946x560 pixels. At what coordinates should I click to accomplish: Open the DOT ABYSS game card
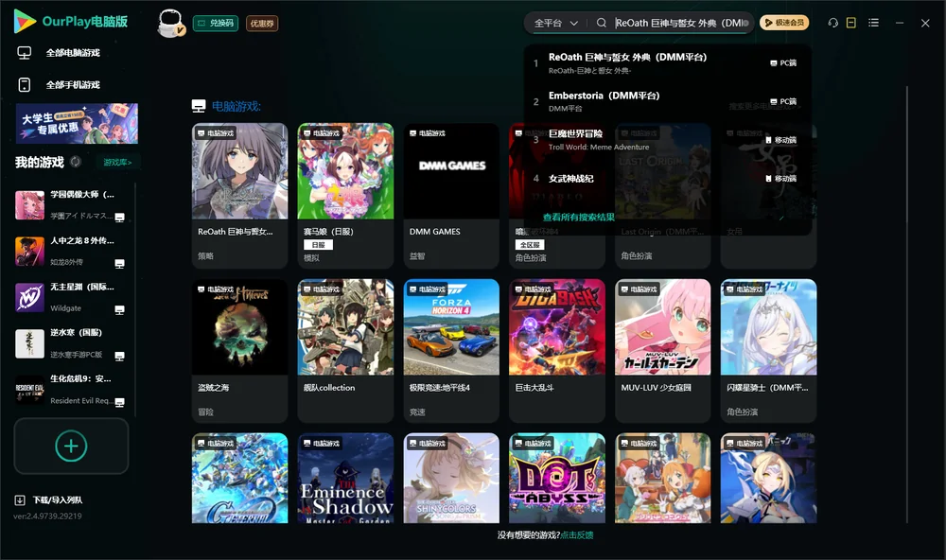pyautogui.click(x=557, y=478)
